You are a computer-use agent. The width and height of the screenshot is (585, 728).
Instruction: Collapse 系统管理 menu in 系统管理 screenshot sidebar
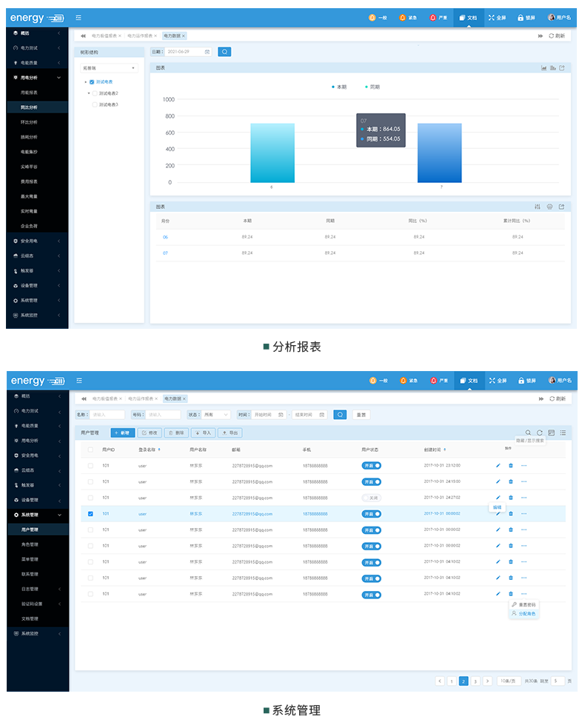(38, 515)
